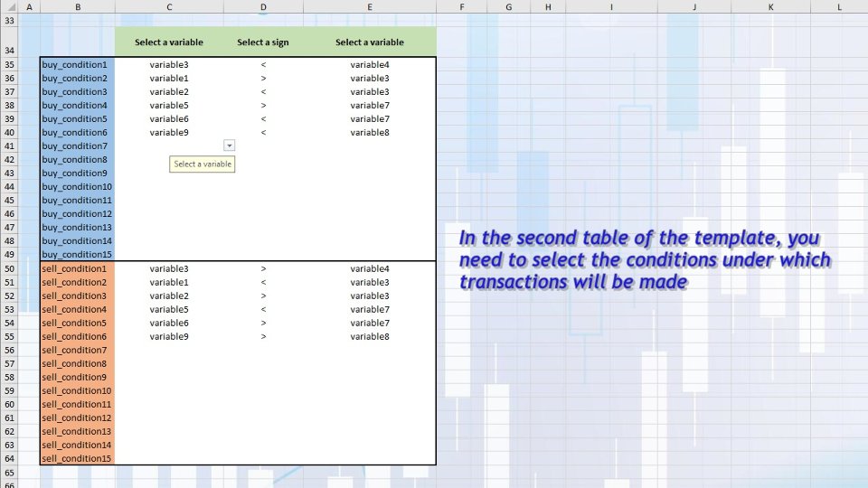The height and width of the screenshot is (488, 868).
Task: Select column J header
Action: pos(694,6)
